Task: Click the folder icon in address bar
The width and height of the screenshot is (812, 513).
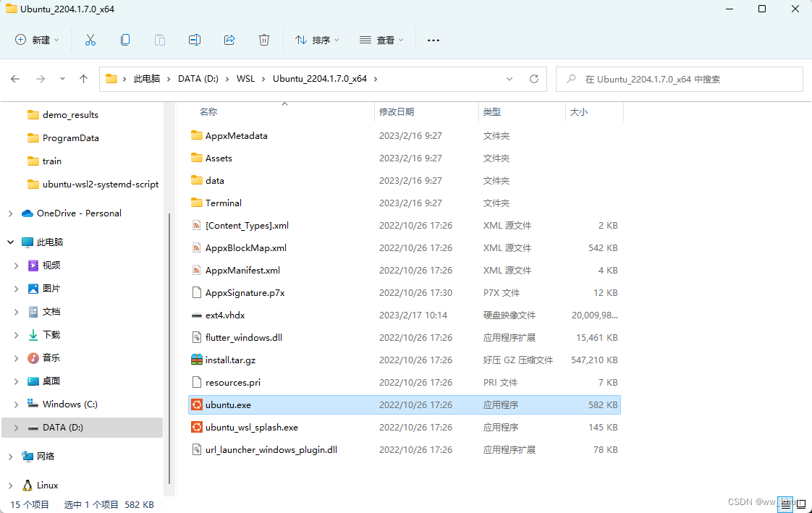Action: point(111,79)
